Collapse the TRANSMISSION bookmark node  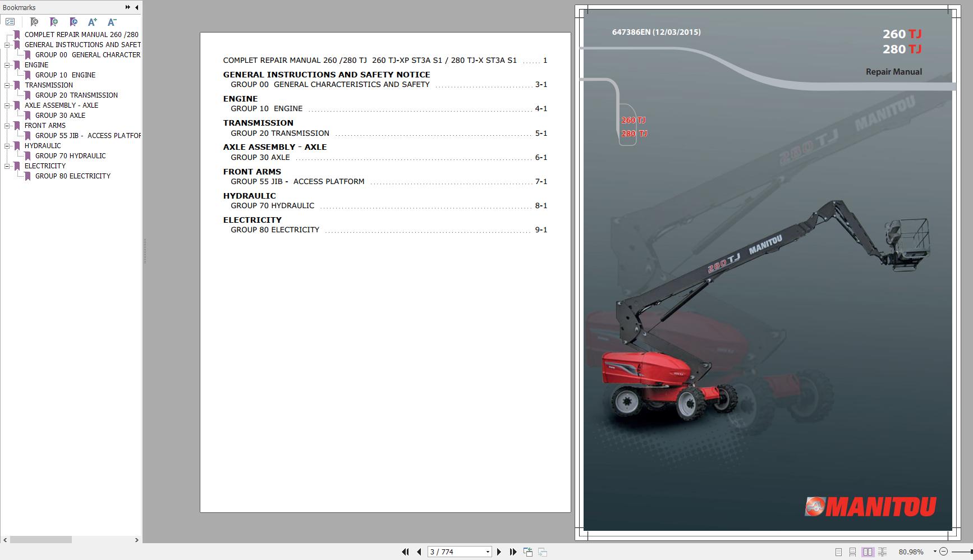point(6,85)
